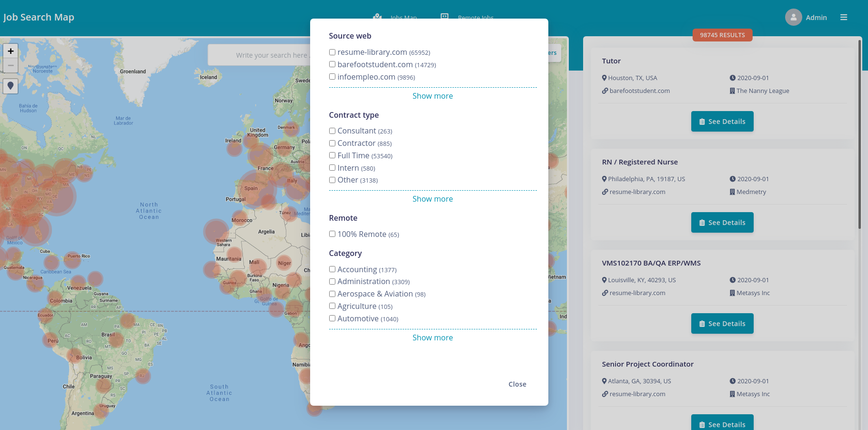Click the results list scrollbar
The width and height of the screenshot is (868, 430).
click(859, 134)
